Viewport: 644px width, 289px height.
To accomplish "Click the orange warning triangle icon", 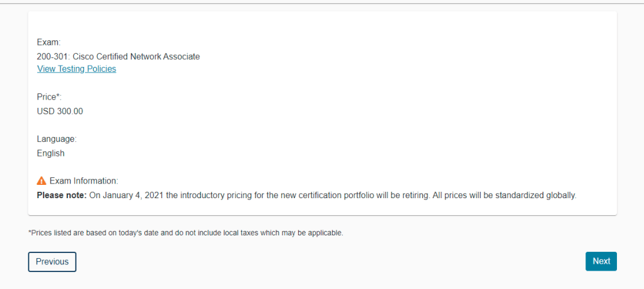I will click(42, 180).
